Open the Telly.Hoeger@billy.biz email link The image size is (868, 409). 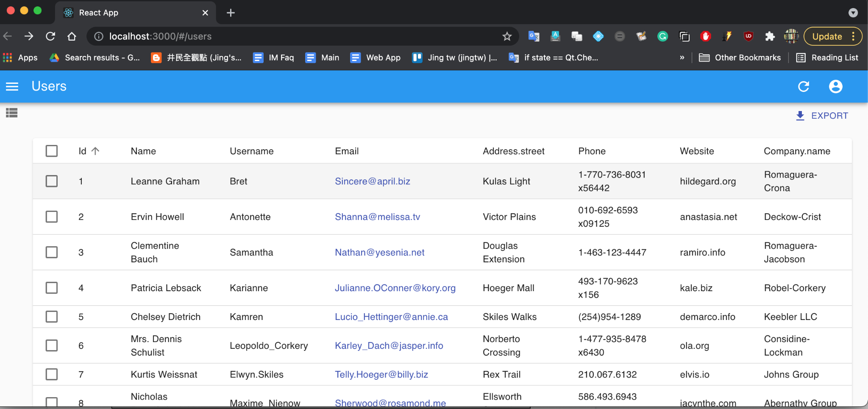pyautogui.click(x=381, y=375)
